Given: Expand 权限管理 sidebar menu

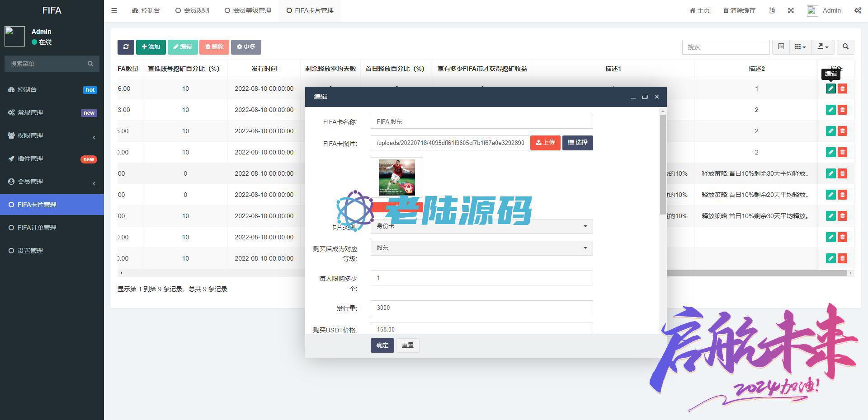Looking at the screenshot, I should click(52, 135).
